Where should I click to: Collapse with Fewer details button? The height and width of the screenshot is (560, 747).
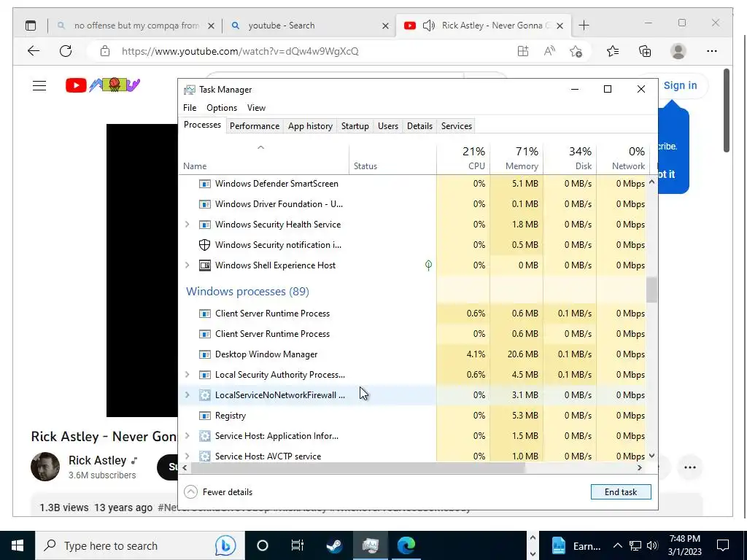[218, 492]
